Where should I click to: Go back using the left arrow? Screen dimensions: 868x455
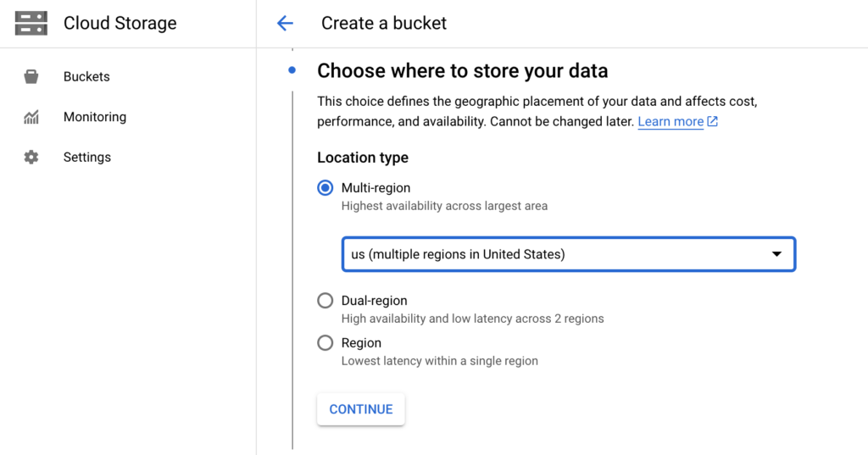[x=285, y=24]
